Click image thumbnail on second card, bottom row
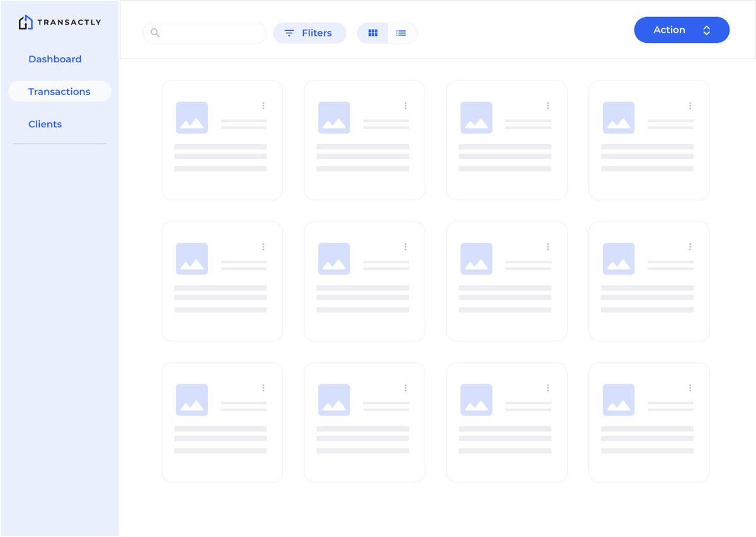756x537 pixels. pyautogui.click(x=334, y=400)
